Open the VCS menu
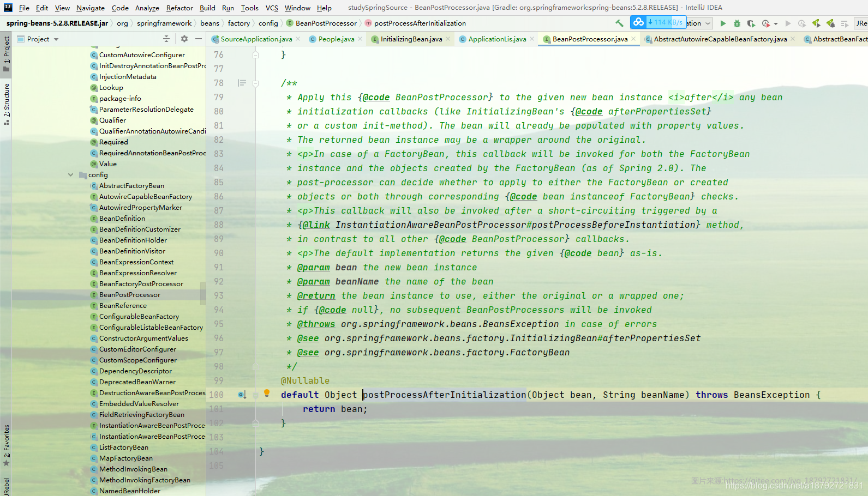Image resolution: width=868 pixels, height=496 pixels. tap(272, 8)
